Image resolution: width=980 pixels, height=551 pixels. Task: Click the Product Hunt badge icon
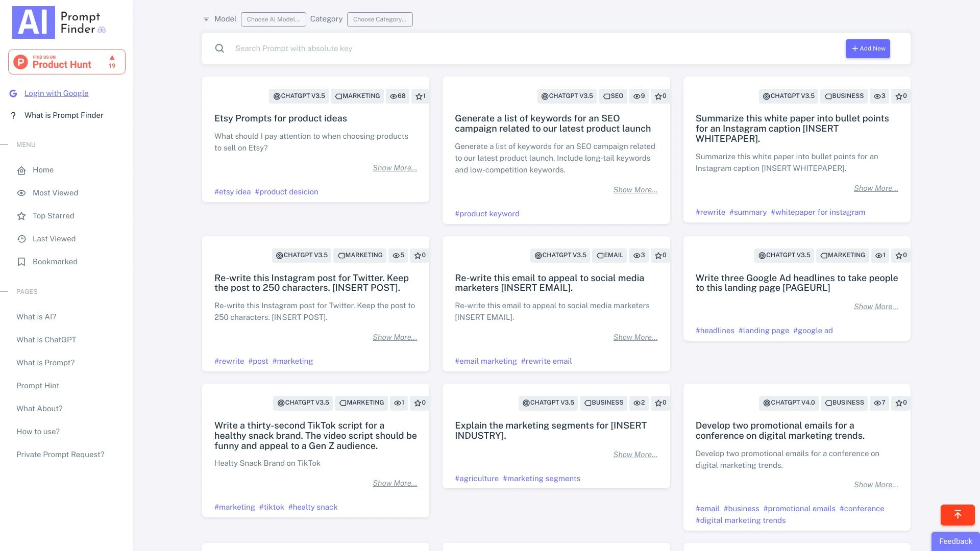20,62
